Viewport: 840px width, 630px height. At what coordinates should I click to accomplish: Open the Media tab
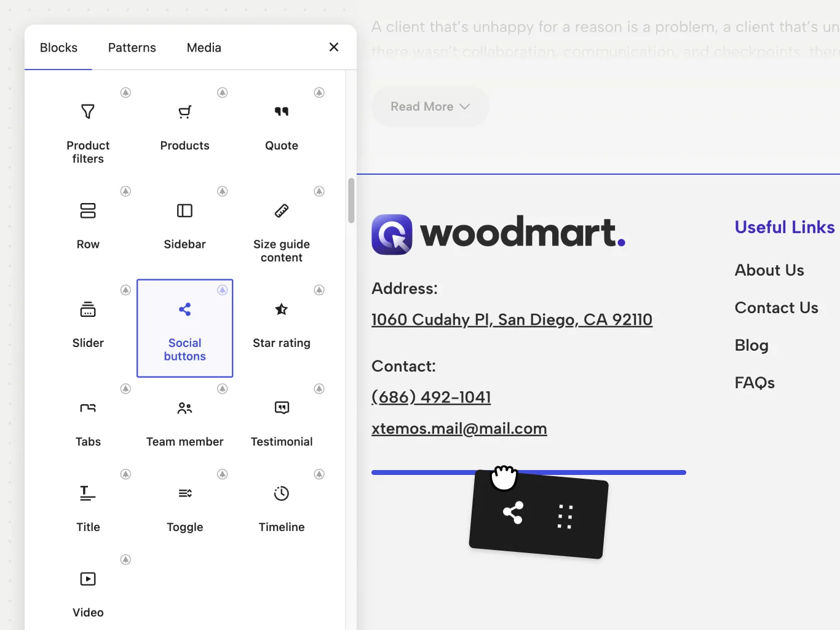tap(204, 47)
